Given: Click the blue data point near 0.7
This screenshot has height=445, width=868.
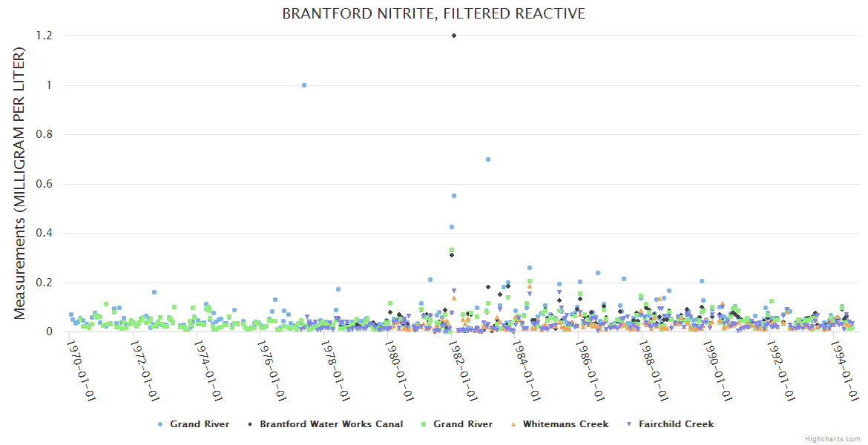Looking at the screenshot, I should [x=488, y=159].
